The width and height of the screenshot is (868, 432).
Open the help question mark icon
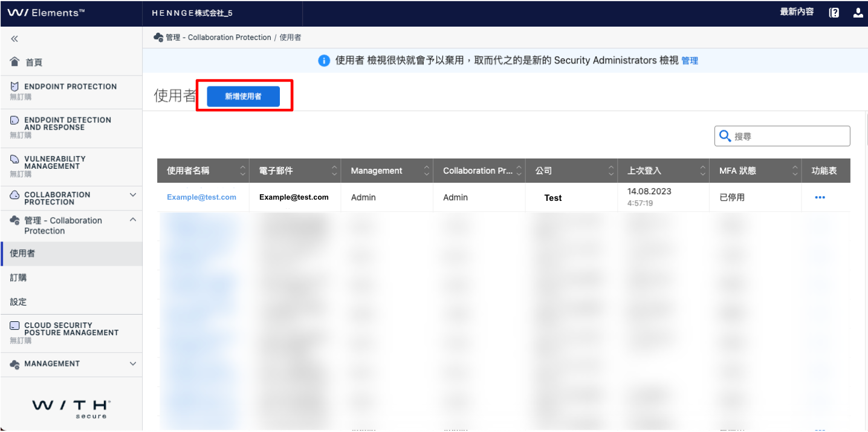834,13
